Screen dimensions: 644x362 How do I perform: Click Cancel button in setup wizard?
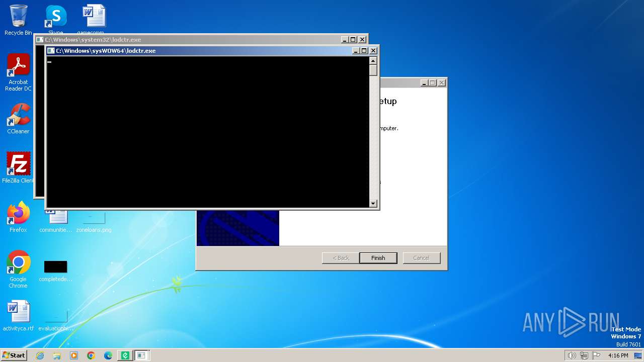coord(422,258)
